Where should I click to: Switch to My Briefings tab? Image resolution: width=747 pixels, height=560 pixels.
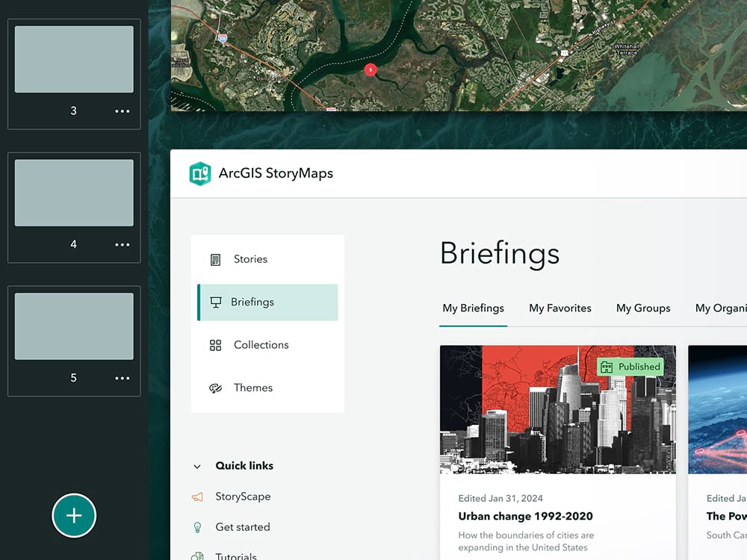click(473, 308)
